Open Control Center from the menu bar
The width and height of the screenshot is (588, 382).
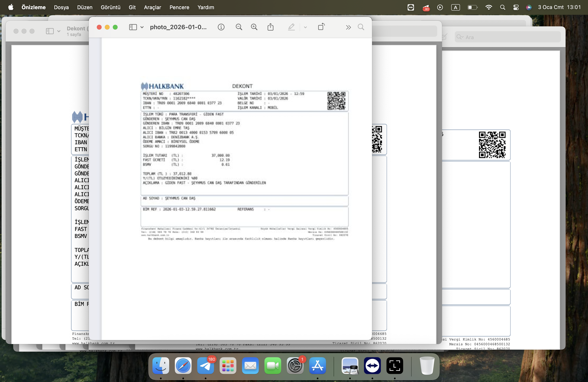[x=516, y=7]
